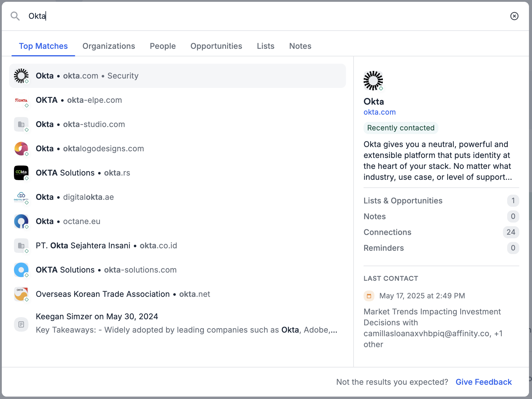
Task: Open the Market Trends Impacting Investment meeting
Action: (433, 328)
